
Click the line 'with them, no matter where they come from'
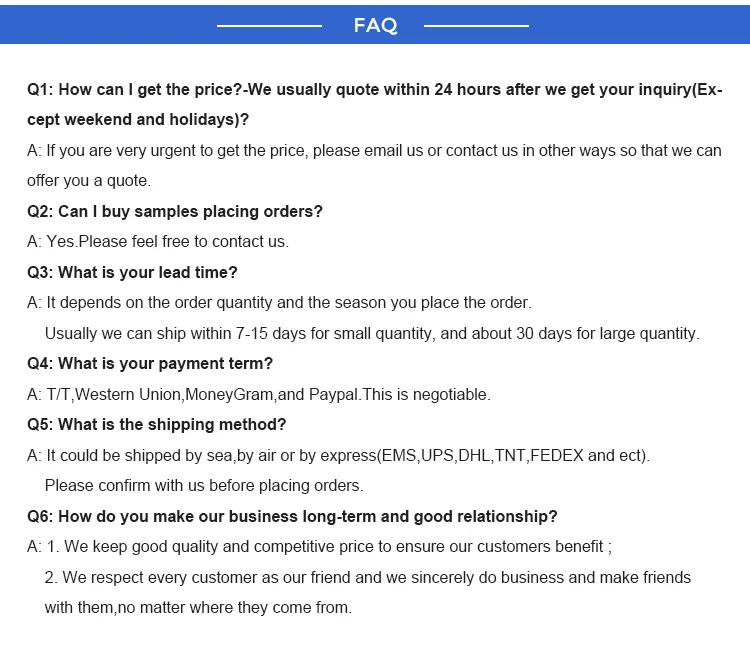[198, 607]
